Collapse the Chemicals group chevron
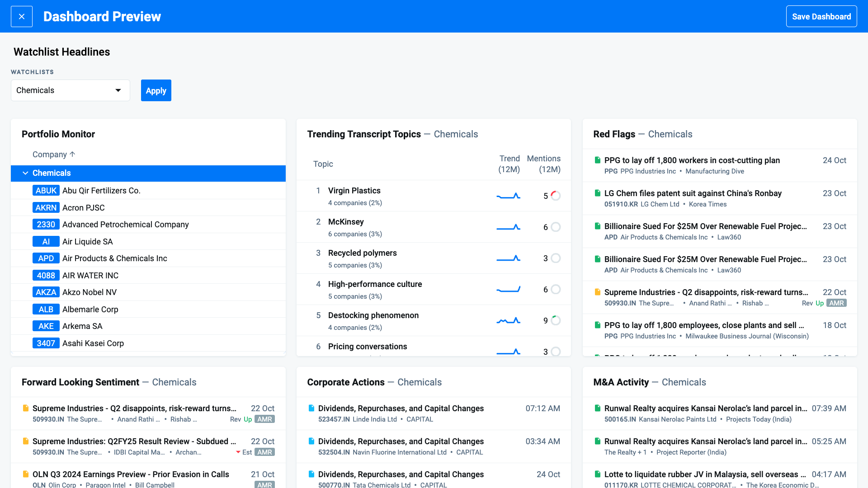868x488 pixels. point(25,173)
